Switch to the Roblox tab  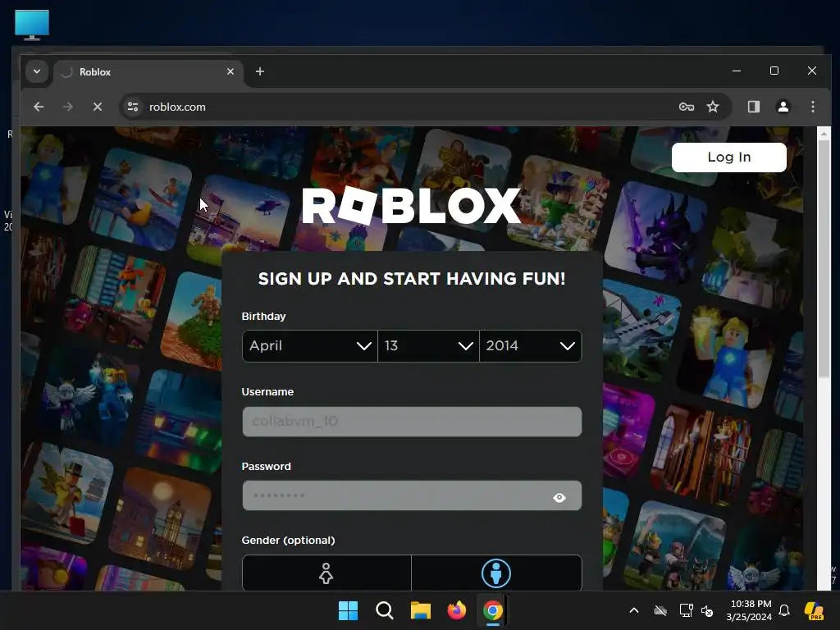tap(148, 72)
